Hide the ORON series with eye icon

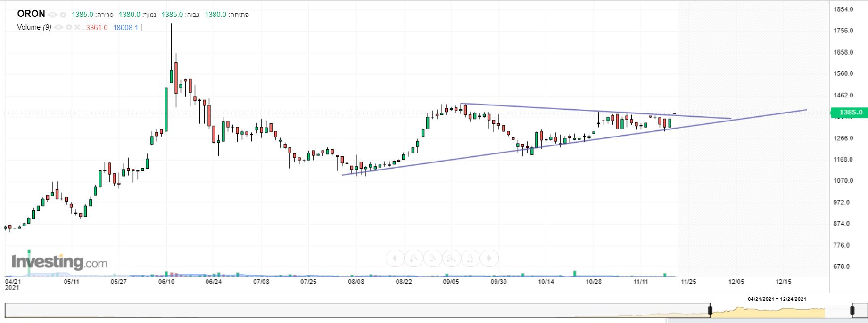[53, 15]
